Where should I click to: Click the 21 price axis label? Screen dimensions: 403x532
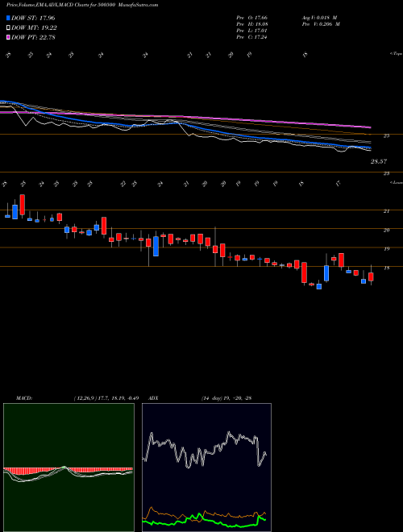(386, 211)
